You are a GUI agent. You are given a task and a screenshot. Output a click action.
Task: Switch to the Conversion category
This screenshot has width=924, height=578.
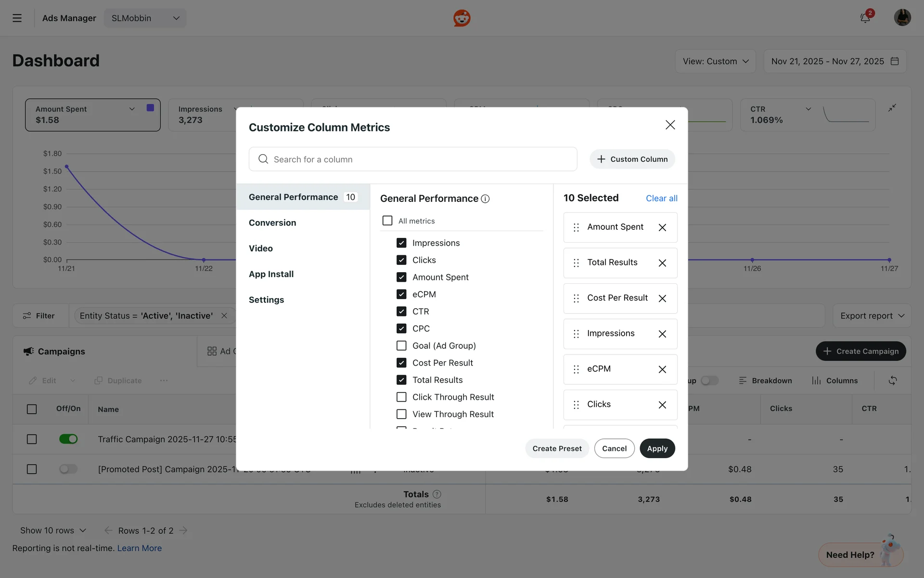click(272, 223)
